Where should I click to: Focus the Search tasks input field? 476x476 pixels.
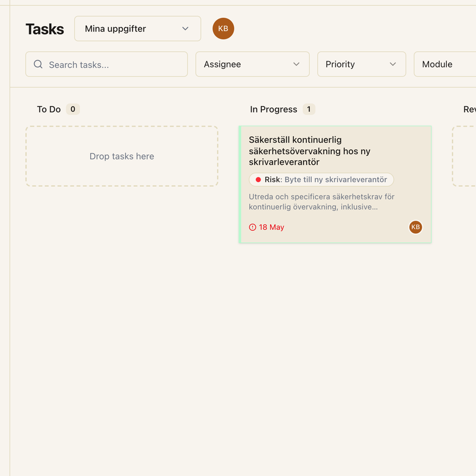pos(107,64)
